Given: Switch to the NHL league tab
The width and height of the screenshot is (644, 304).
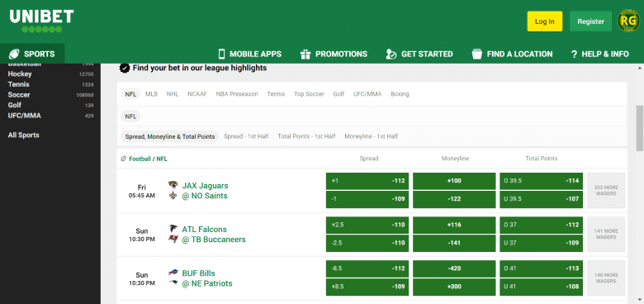Looking at the screenshot, I should coord(173,94).
